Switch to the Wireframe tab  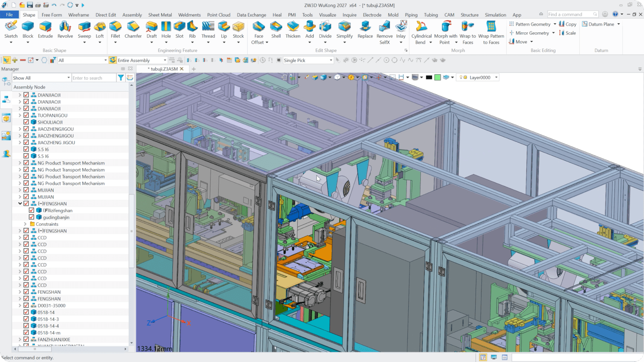click(x=79, y=15)
